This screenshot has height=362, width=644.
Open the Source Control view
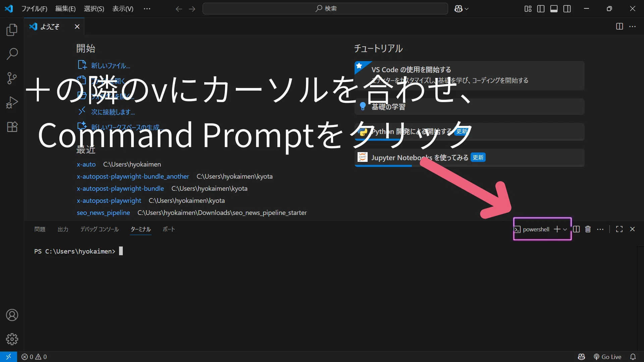pyautogui.click(x=12, y=78)
